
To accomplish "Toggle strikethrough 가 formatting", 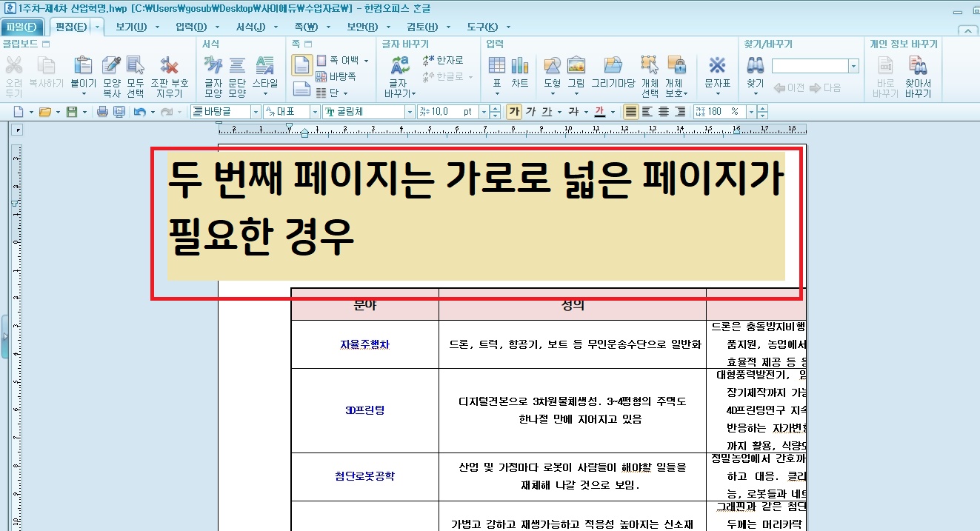I will [x=573, y=112].
